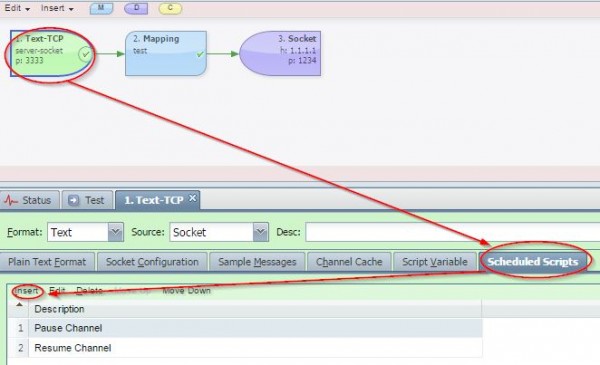Select the Resume Channel script row
The image size is (600, 365).
click(245, 348)
